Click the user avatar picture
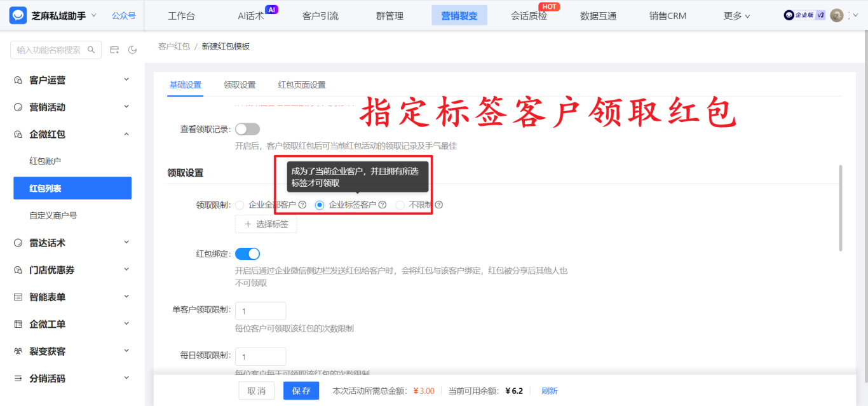868x406 pixels. point(837,15)
